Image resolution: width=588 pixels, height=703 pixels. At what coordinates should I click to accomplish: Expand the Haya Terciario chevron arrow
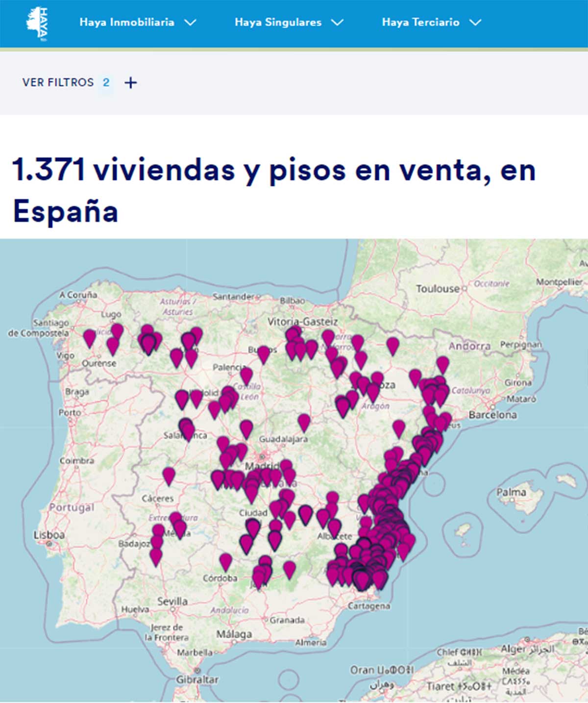tap(475, 23)
